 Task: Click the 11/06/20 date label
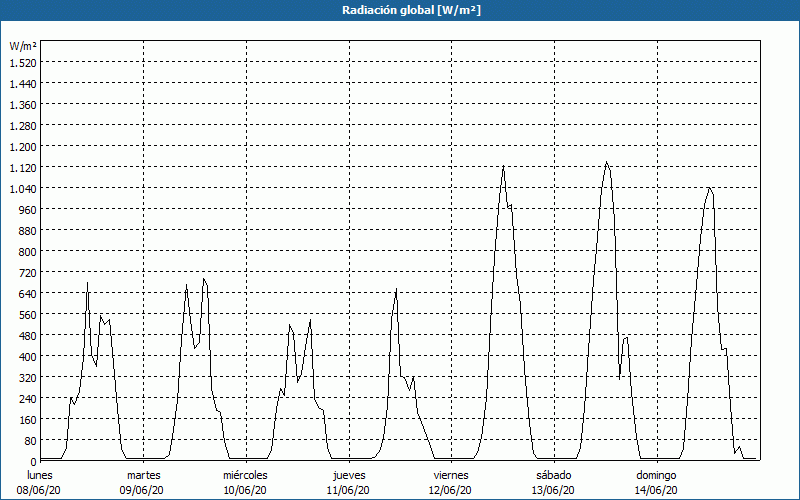point(348,490)
